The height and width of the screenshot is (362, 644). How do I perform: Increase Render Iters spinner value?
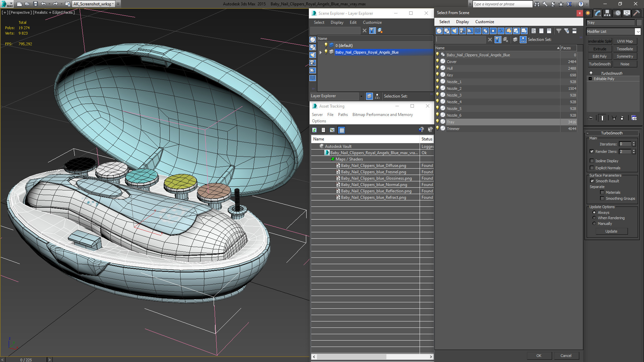click(634, 150)
